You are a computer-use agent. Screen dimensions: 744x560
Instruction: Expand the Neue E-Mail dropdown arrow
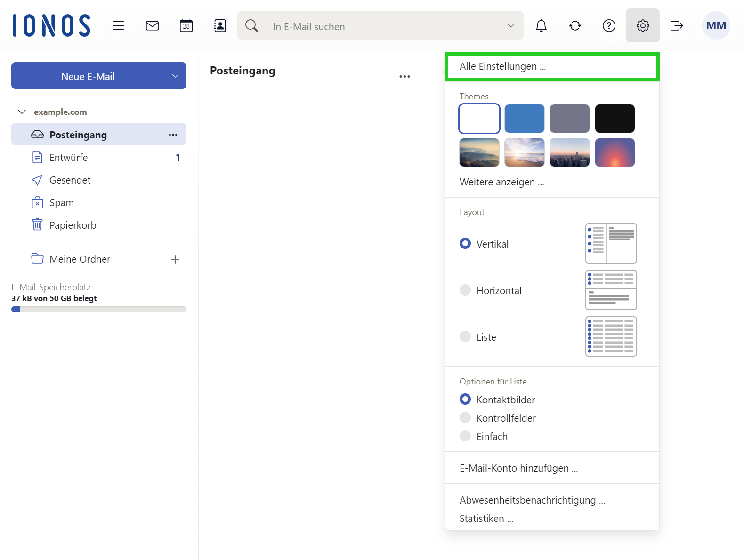[x=175, y=76]
